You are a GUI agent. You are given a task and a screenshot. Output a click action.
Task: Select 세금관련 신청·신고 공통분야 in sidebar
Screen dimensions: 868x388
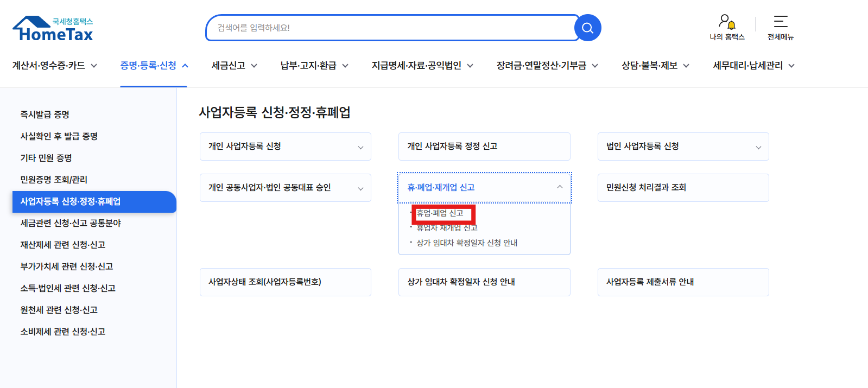pyautogui.click(x=71, y=223)
